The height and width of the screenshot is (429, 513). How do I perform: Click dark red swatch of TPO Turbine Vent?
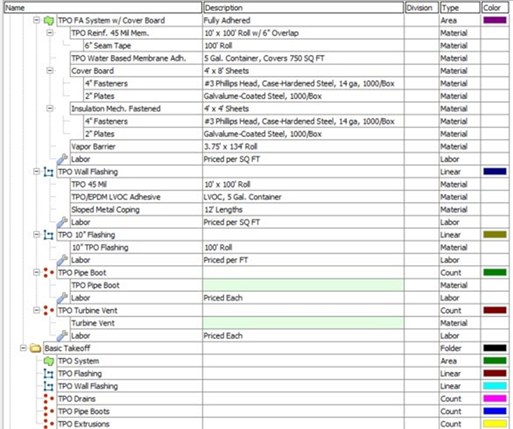[495, 310]
